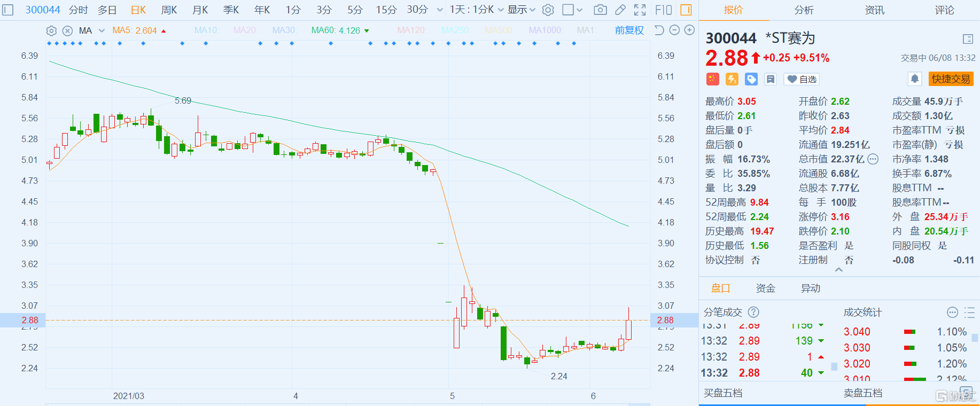
Task: Toggle the MA20 moving average line
Action: 245,30
